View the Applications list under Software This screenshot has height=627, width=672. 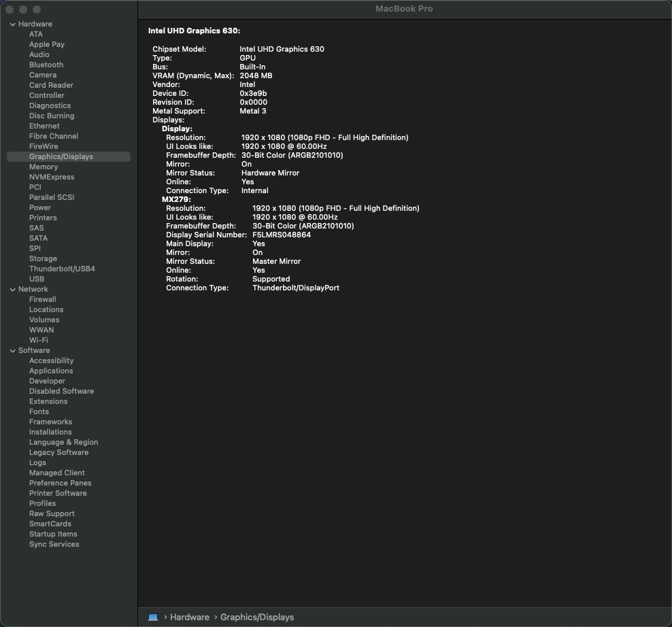[x=51, y=371]
